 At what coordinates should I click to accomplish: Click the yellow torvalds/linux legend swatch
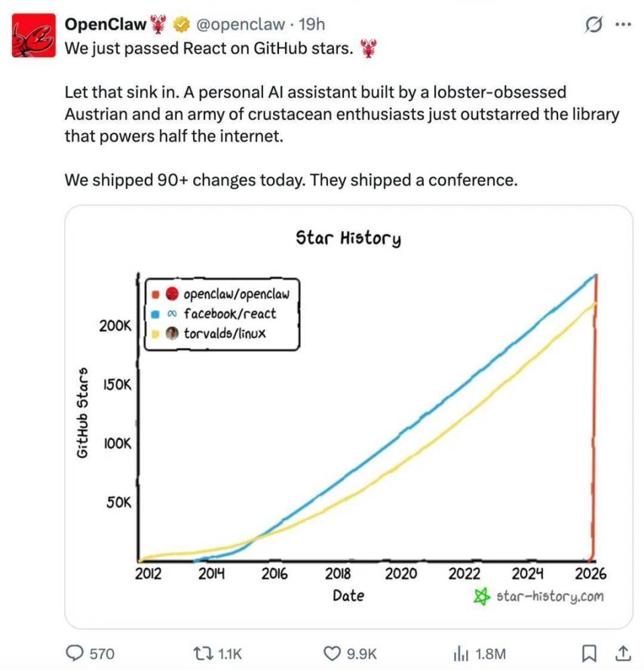coord(156,333)
